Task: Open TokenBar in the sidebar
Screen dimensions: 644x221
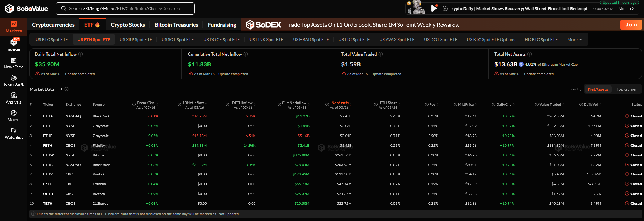Action: coord(14,81)
